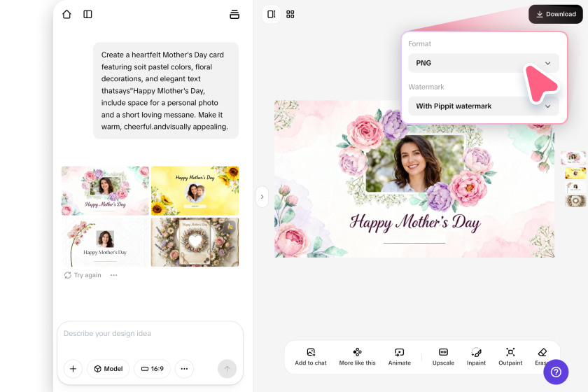The width and height of the screenshot is (588, 392).
Task: Toggle the sidebar panel icon
Action: pyautogui.click(x=87, y=14)
